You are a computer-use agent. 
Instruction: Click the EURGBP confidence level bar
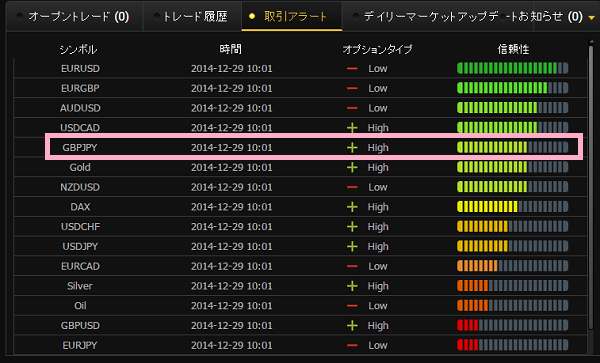[512, 88]
